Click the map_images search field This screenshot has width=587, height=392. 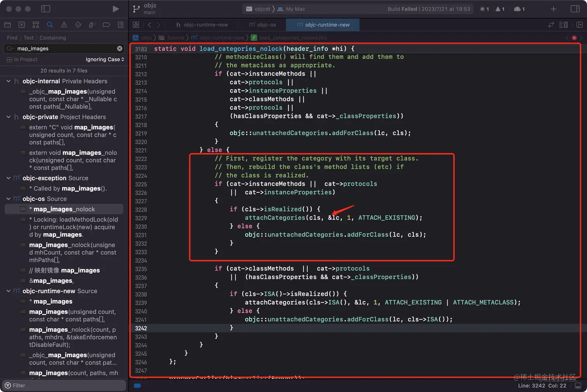click(64, 48)
